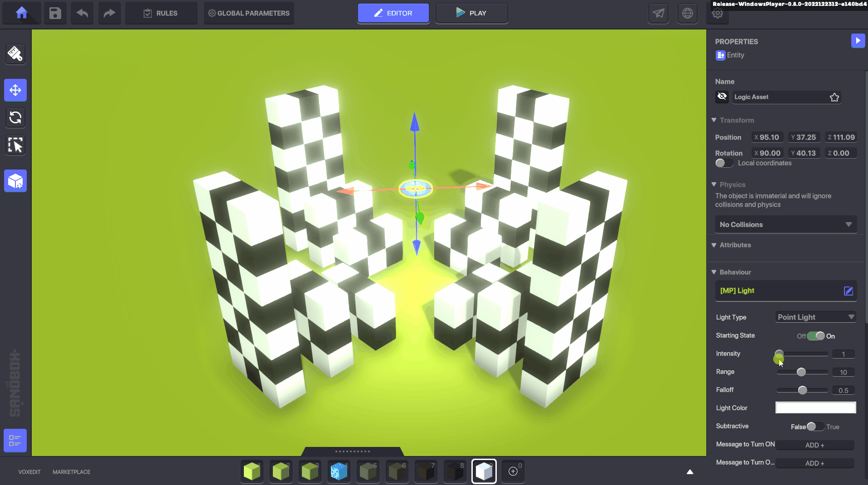Image resolution: width=868 pixels, height=485 pixels.
Task: Open the asset library cube icon
Action: click(15, 181)
